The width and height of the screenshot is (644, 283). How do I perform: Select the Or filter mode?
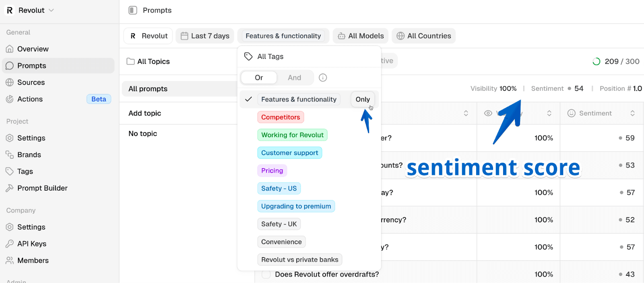[x=259, y=77]
